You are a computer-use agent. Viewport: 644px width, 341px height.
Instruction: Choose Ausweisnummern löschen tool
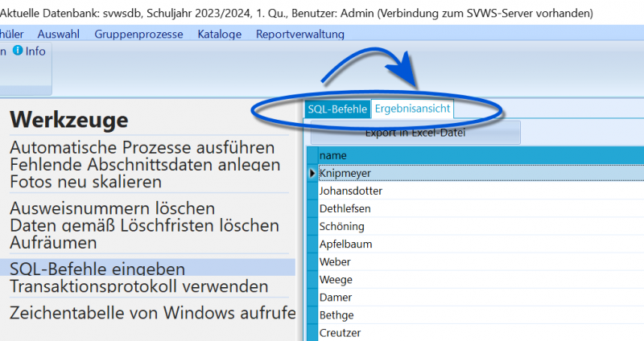point(112,208)
